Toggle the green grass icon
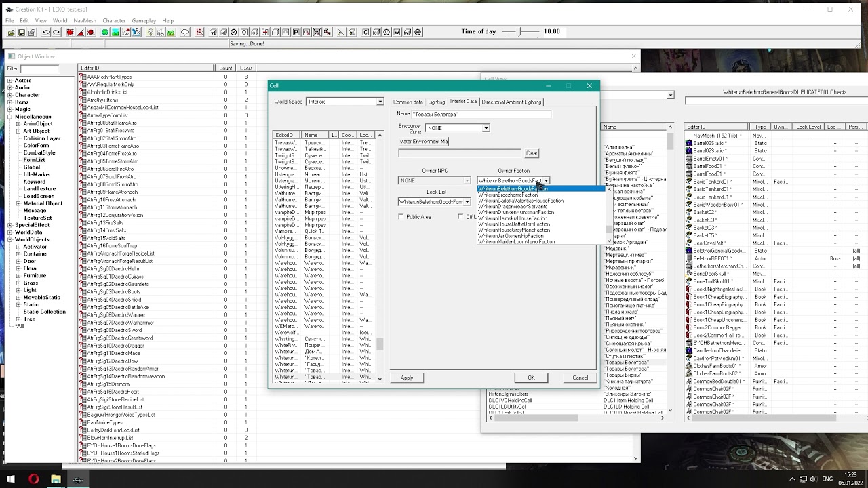The height and width of the screenshot is (488, 868). [171, 32]
